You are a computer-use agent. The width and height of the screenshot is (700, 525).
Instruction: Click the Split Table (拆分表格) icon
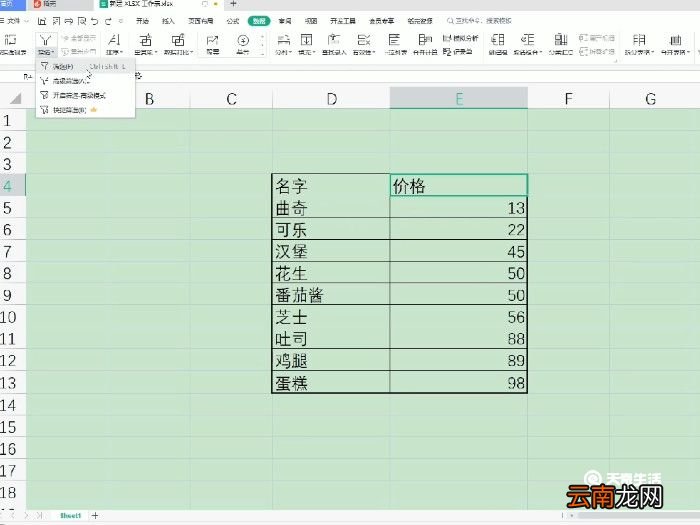coord(639,40)
